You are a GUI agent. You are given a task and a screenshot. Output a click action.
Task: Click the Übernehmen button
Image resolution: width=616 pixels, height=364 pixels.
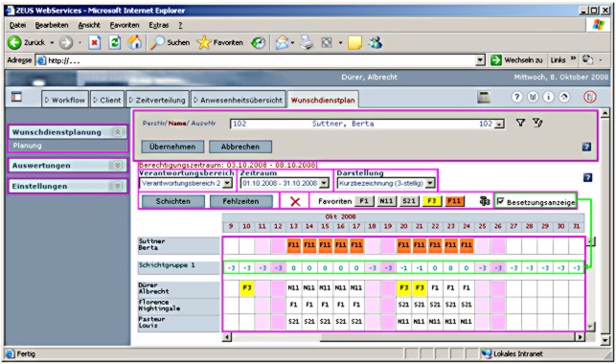coord(172,147)
